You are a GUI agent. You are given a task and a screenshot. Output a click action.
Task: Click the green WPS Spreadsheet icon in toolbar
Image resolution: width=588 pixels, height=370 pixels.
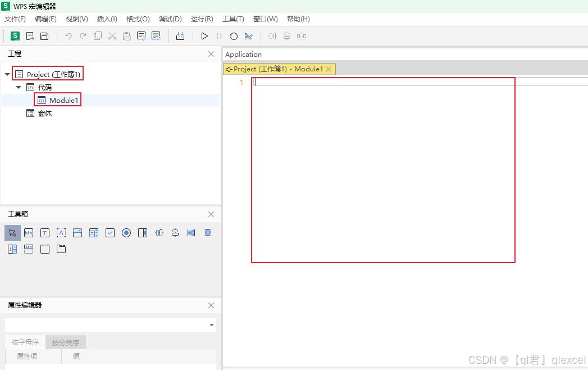tap(15, 35)
